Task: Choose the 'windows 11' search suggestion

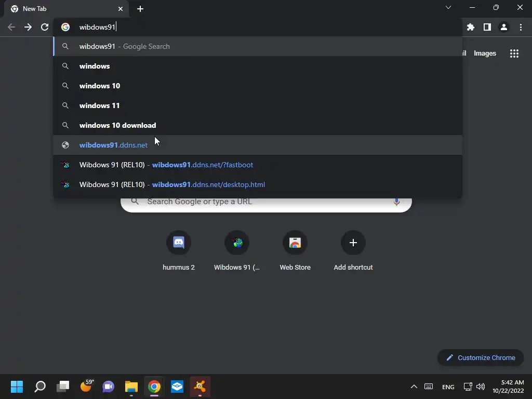Action: pos(258,105)
